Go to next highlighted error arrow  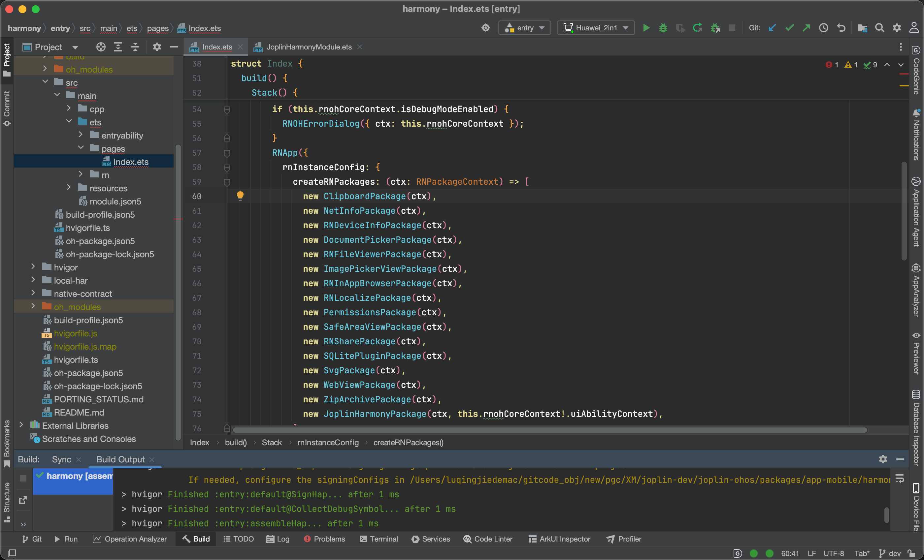[x=901, y=65]
